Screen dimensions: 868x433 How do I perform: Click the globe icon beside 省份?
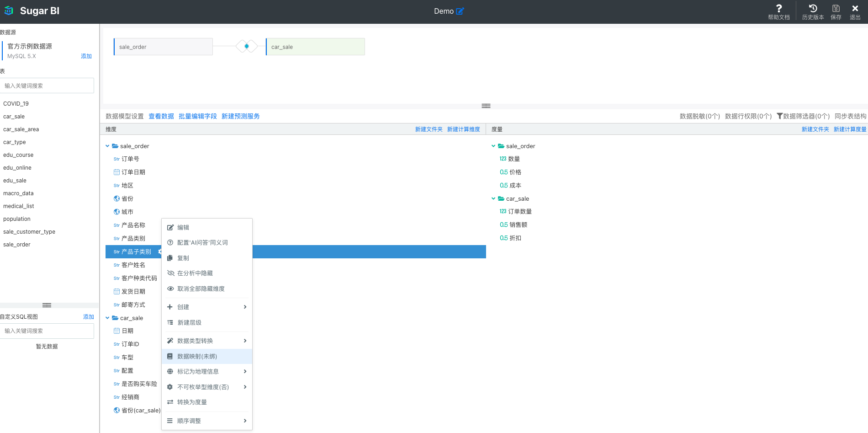click(116, 198)
